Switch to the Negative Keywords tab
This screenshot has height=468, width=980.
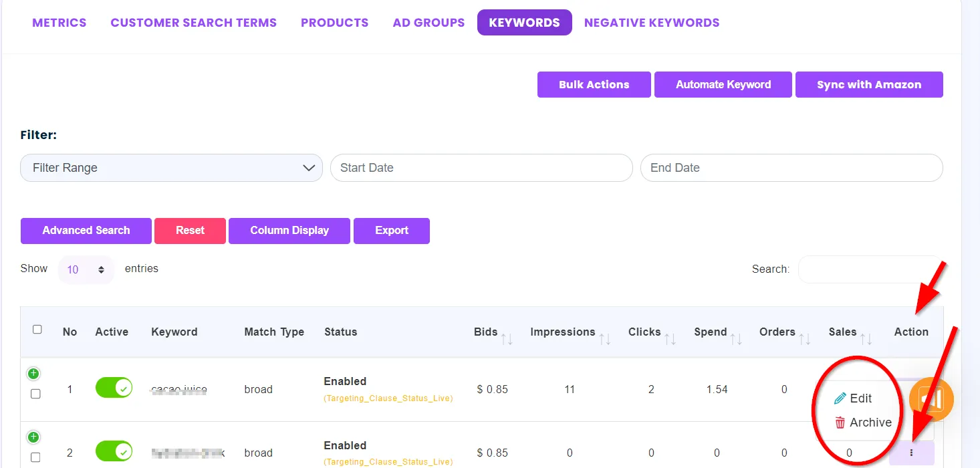point(651,23)
